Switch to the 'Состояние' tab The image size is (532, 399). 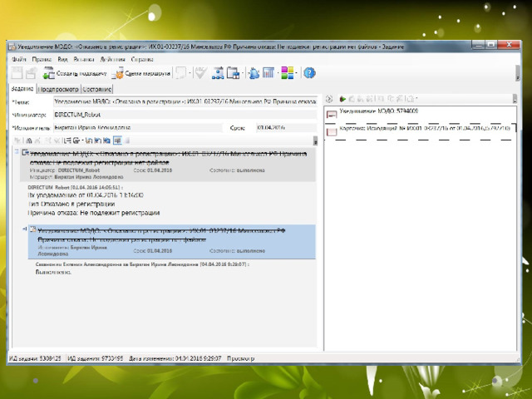[x=97, y=88]
